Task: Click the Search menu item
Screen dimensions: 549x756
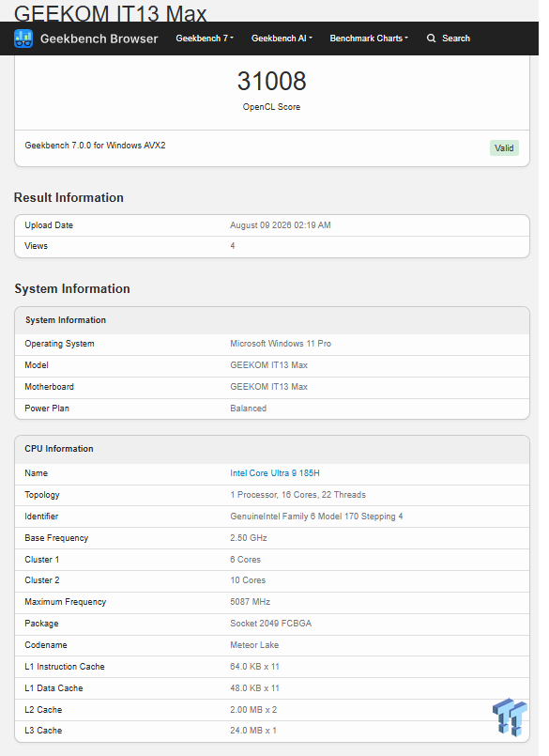Action: click(455, 39)
